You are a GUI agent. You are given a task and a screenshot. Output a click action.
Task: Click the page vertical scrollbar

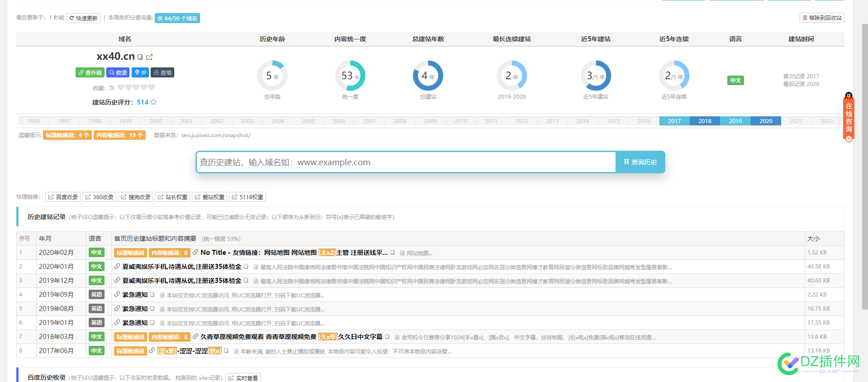click(865, 167)
